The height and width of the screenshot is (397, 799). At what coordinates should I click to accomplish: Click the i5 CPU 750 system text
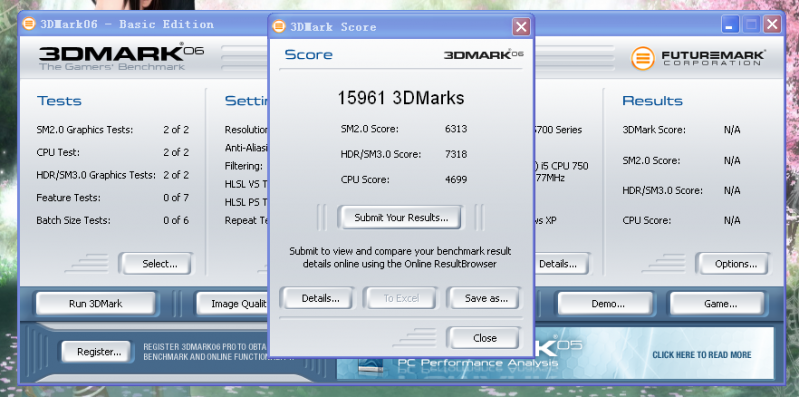(x=561, y=166)
